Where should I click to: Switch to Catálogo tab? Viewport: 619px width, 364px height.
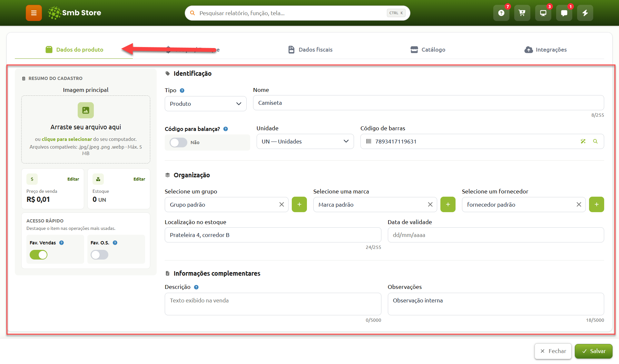click(x=428, y=50)
